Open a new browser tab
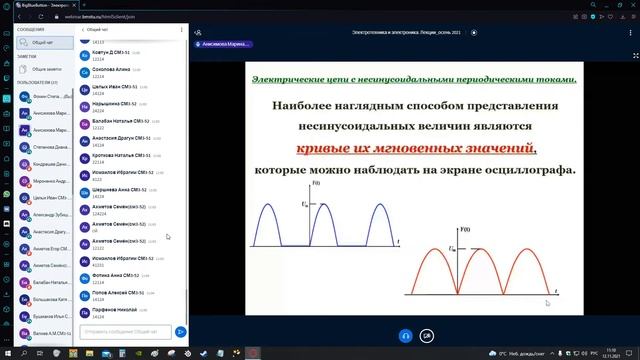640x360 pixels. coord(84,5)
